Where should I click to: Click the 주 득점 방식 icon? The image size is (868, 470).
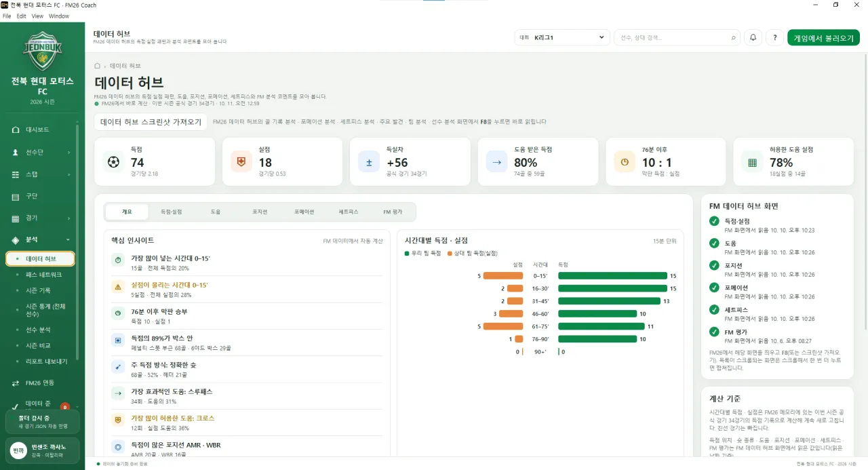click(118, 366)
